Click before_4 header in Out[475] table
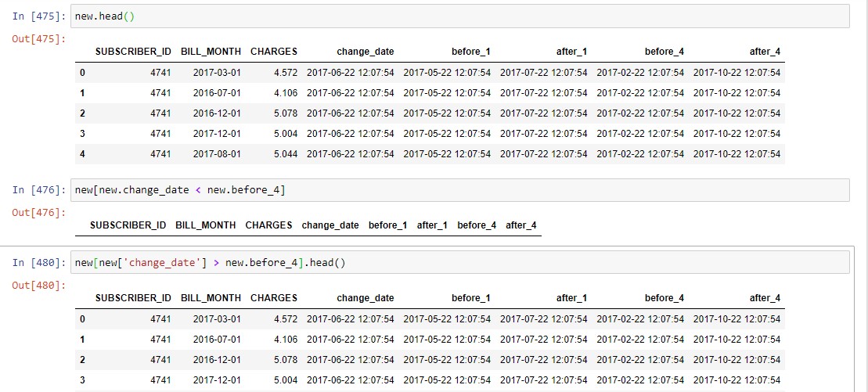The image size is (868, 392). [x=665, y=52]
